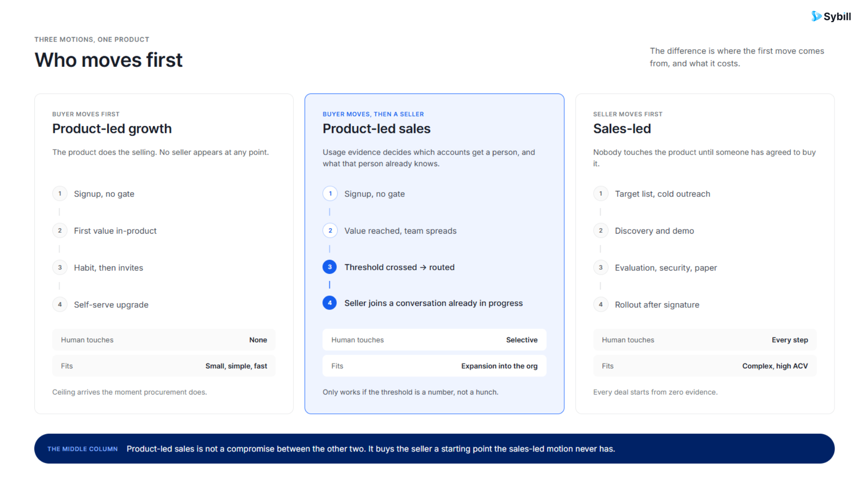Click 'THE MIDDLE COLUMN' banner label
The height and width of the screenshot is (488, 868).
click(x=83, y=449)
